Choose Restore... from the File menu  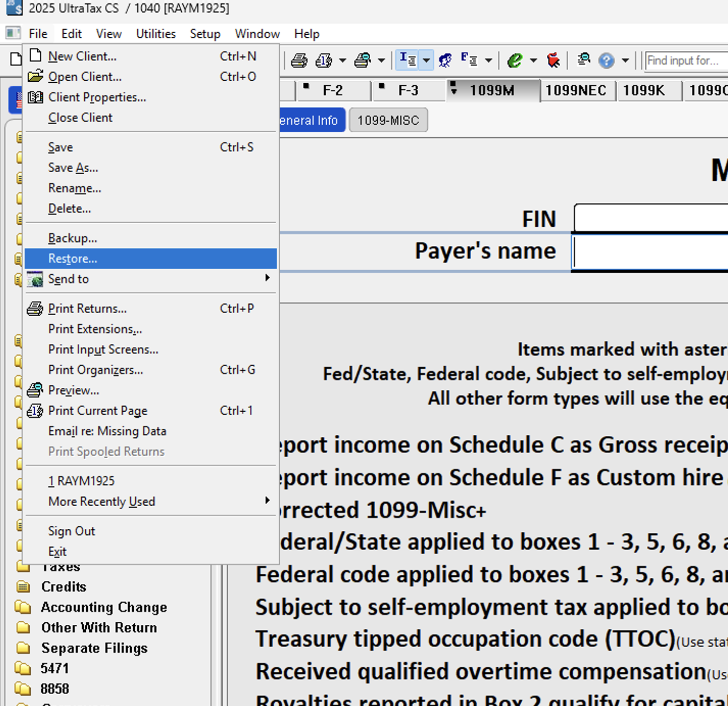click(x=151, y=258)
